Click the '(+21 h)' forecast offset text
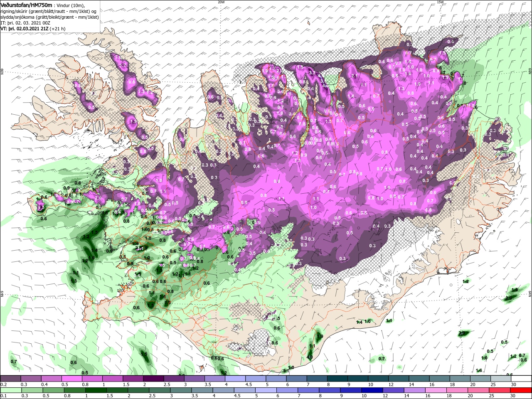Screen dimensions: 532x399 [58, 29]
